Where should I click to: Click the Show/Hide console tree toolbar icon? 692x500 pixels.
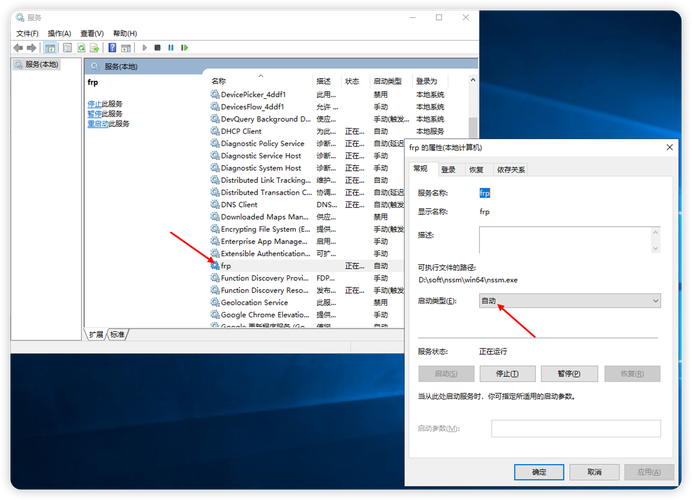(50, 47)
